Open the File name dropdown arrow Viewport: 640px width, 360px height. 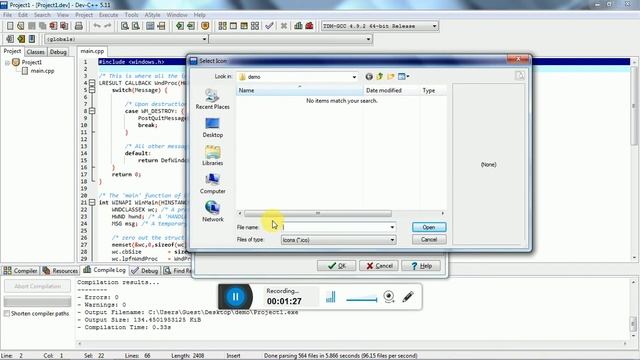[392, 227]
